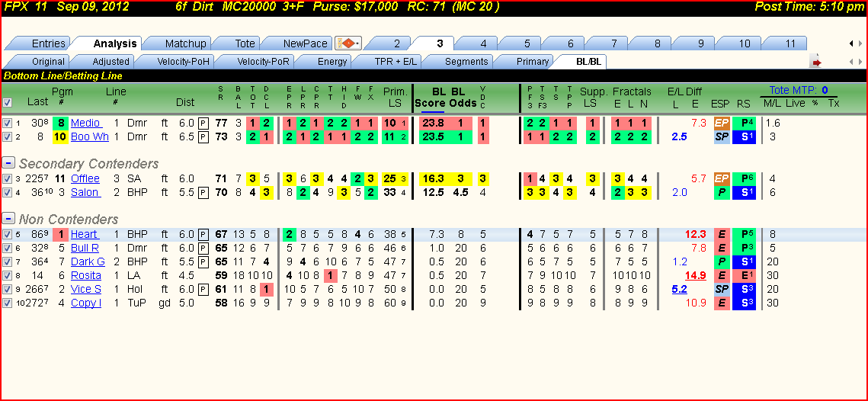Switch to the Matchup tab
The image size is (868, 401).
(185, 43)
